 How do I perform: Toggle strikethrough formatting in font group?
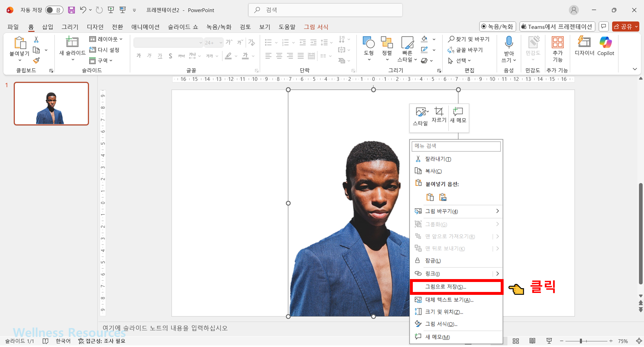point(181,56)
